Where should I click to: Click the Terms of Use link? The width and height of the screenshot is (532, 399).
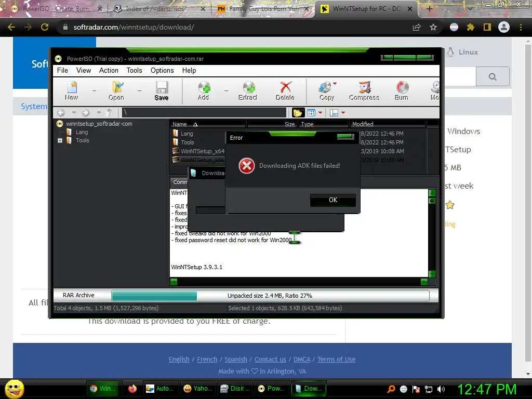336,360
